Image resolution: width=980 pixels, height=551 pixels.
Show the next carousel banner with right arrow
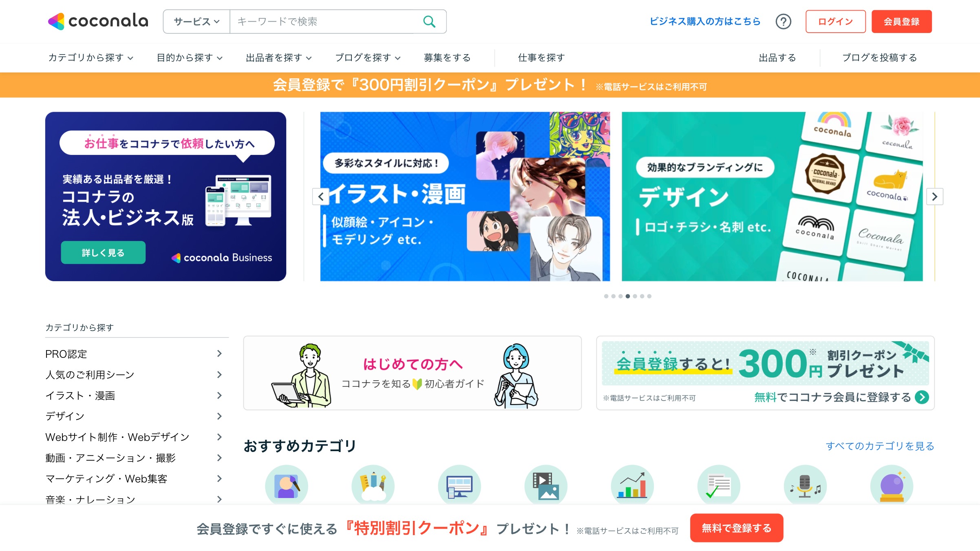934,197
